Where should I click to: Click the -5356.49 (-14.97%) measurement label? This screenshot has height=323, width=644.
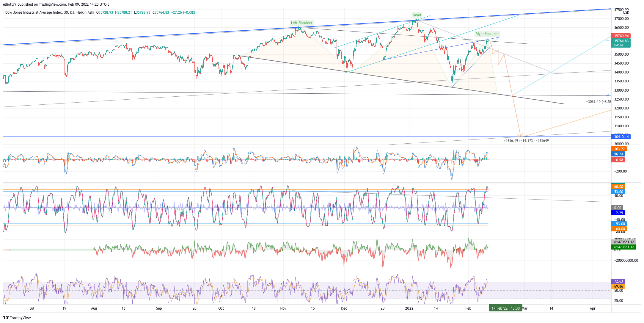[526, 141]
